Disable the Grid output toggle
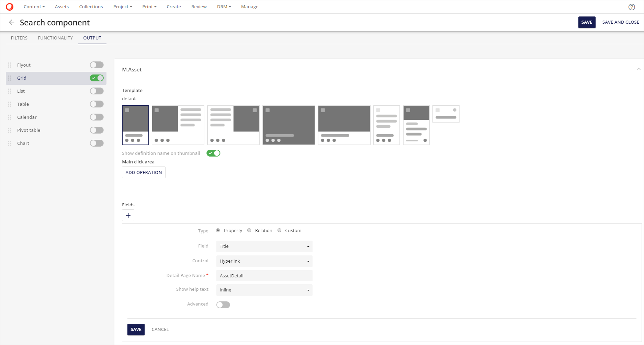The width and height of the screenshot is (644, 345). 97,78
